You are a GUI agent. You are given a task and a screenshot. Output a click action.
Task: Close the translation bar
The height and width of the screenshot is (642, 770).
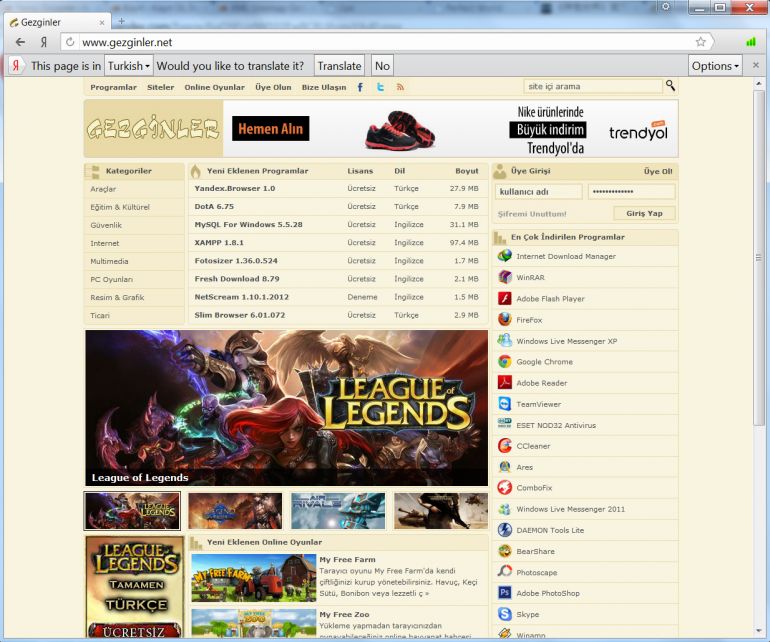[756, 65]
